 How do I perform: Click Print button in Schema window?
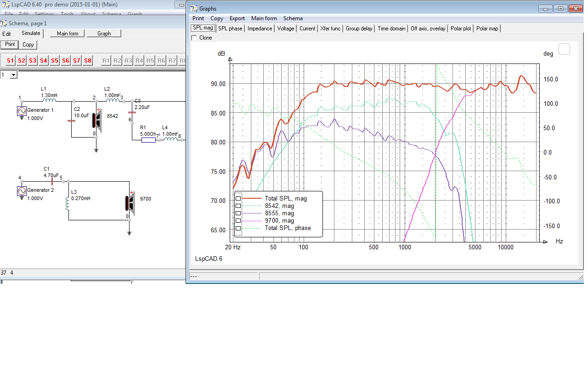10,45
